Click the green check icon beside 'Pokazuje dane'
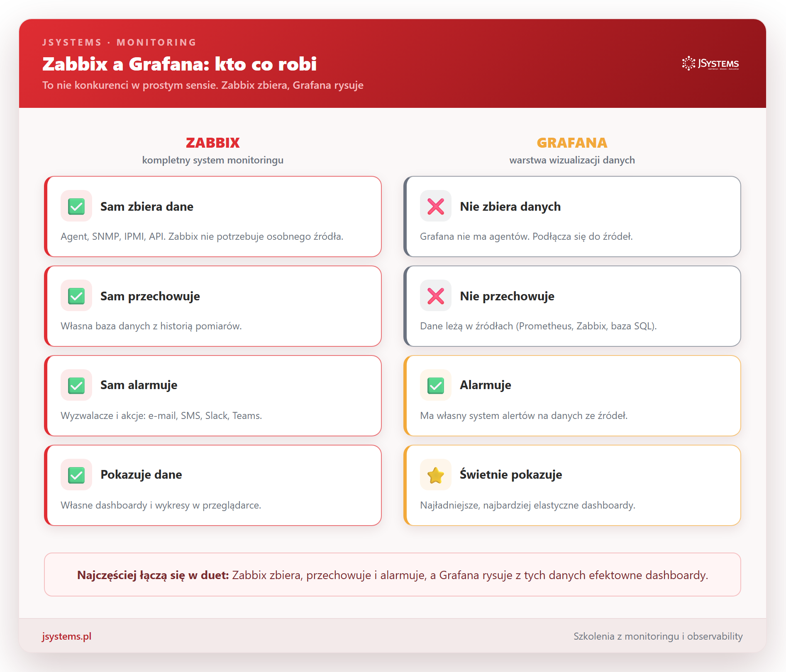Viewport: 786px width, 672px height. 76,475
